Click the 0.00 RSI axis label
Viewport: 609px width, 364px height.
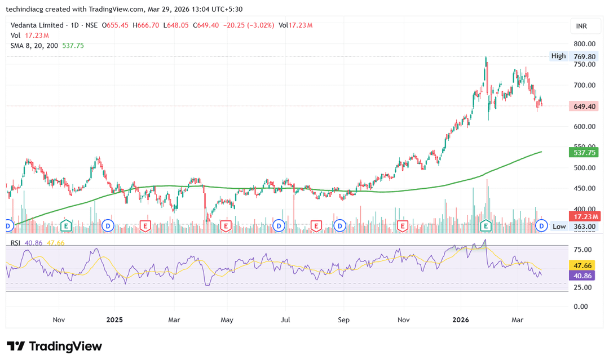point(581,307)
